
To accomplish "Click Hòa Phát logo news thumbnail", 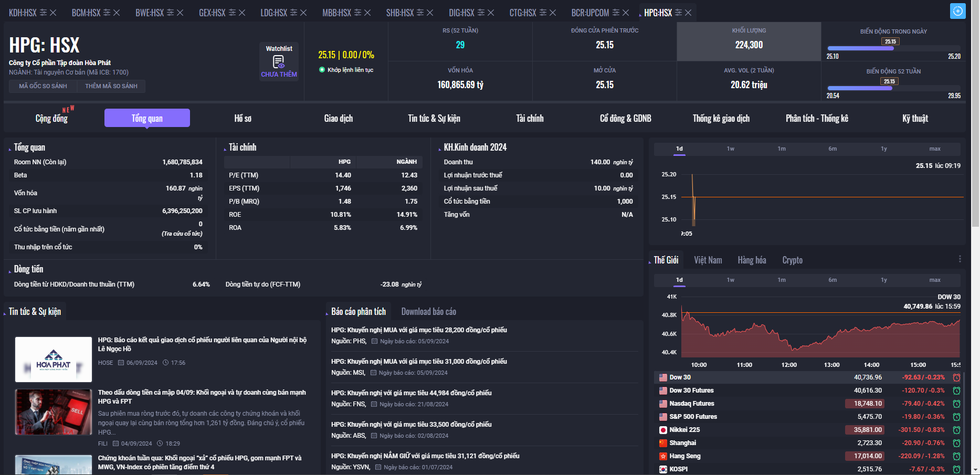I will coord(54,359).
